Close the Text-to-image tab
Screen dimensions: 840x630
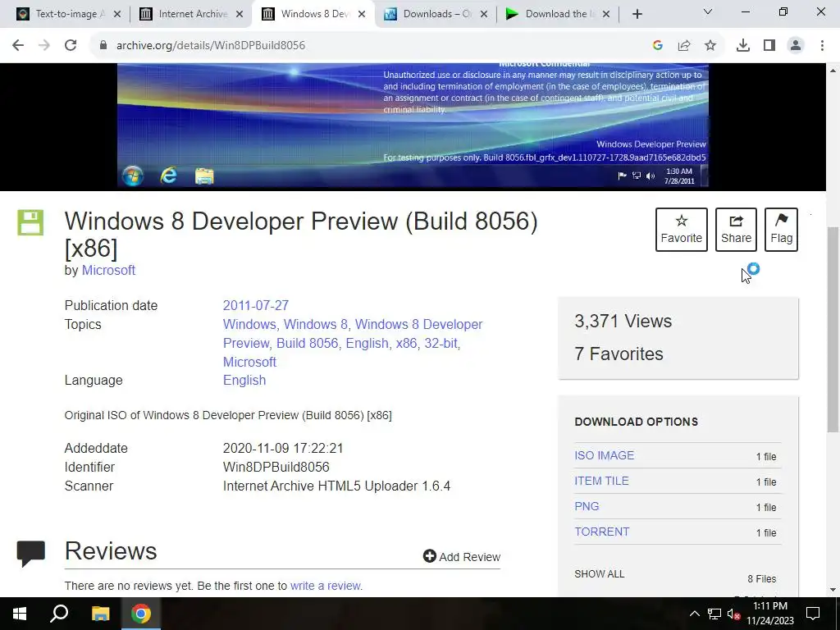pos(117,15)
